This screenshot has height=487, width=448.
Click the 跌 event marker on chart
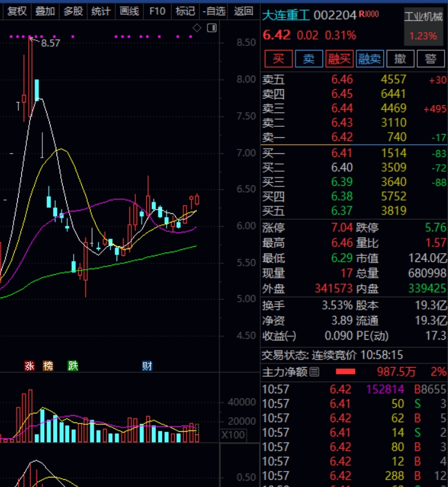coord(73,366)
